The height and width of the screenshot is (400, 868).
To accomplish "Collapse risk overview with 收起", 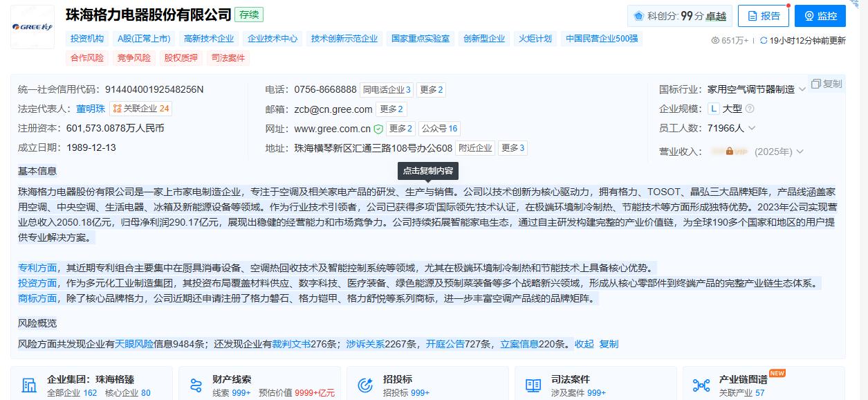I will (x=584, y=344).
